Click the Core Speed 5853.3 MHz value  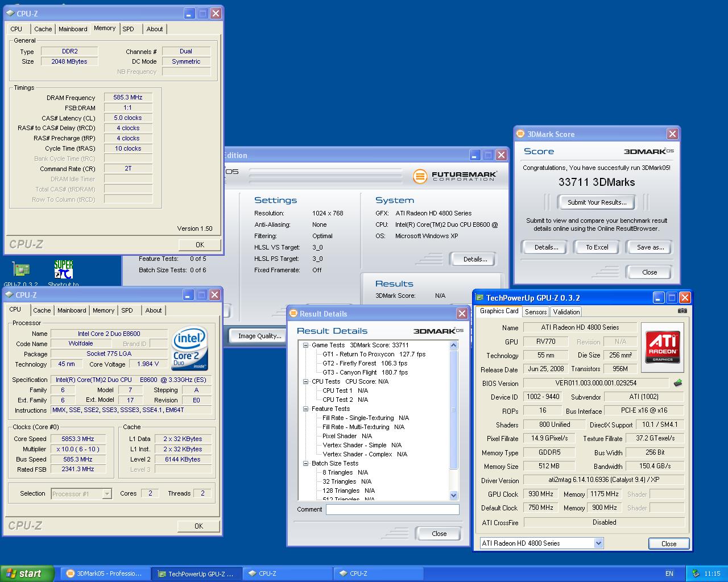(78, 439)
